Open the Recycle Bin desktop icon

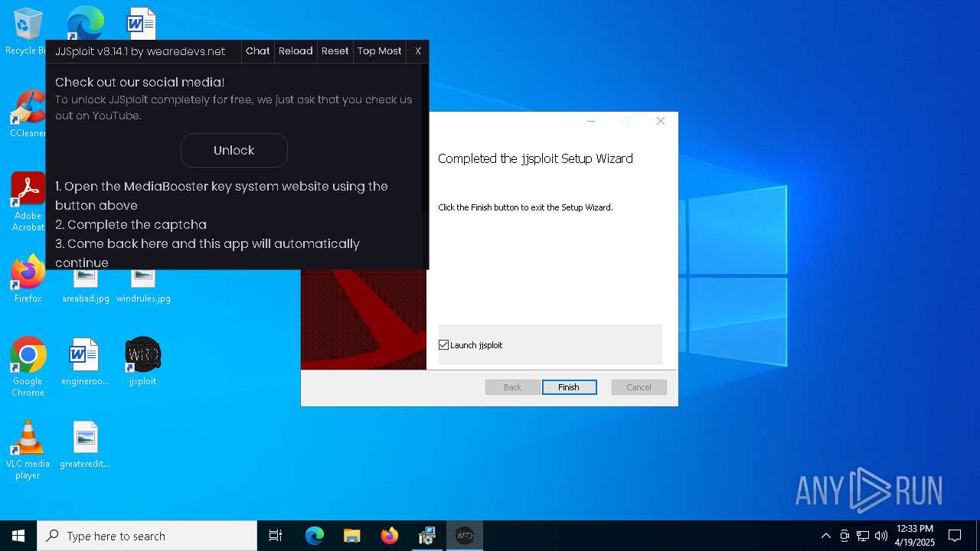tap(28, 31)
